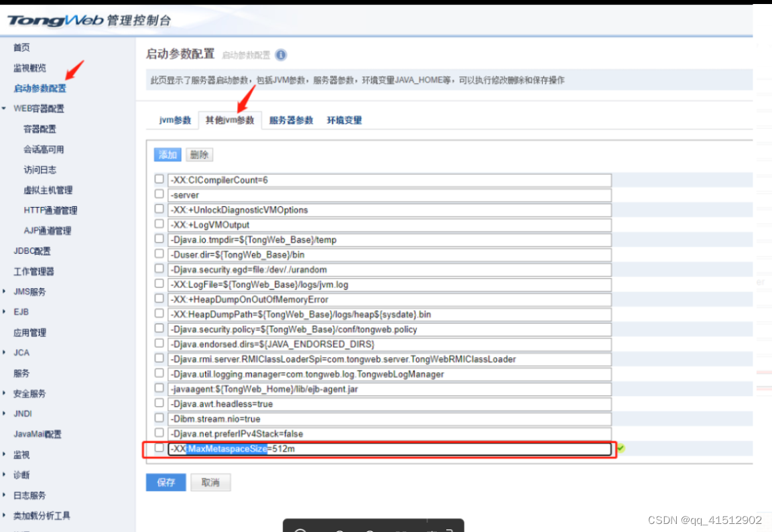
Task: Tick the checkbox for -Djava.net.preferIPv4Stack=false
Action: (159, 433)
